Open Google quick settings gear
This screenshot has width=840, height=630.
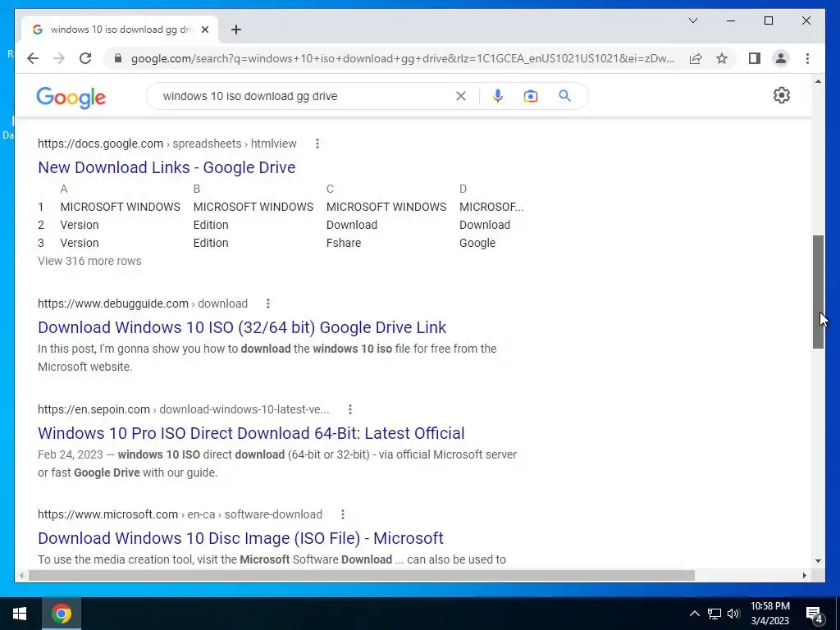pyautogui.click(x=782, y=95)
